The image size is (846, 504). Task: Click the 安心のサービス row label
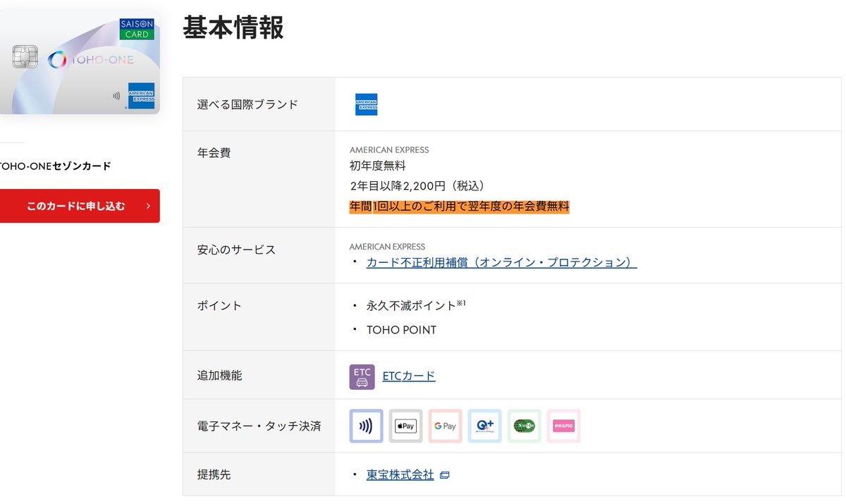click(236, 250)
